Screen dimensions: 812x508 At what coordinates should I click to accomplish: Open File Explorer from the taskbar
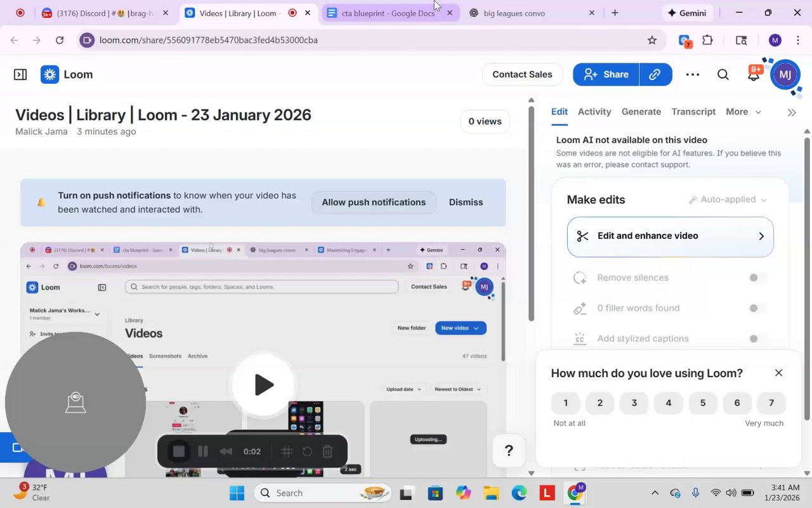tap(491, 493)
